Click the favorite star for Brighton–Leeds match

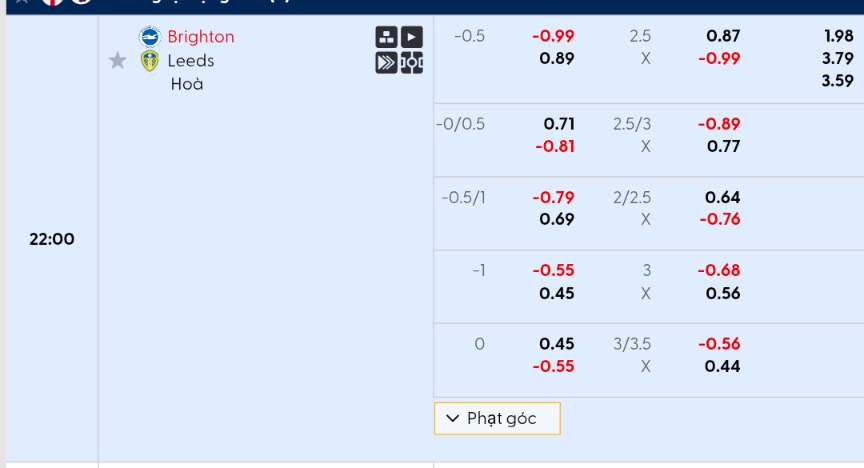click(118, 61)
